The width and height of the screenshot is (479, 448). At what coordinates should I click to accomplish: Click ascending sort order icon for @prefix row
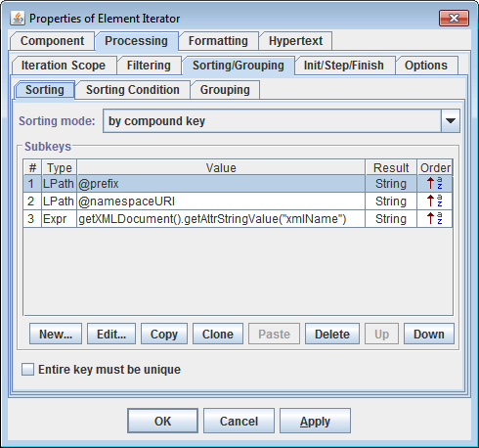point(435,184)
